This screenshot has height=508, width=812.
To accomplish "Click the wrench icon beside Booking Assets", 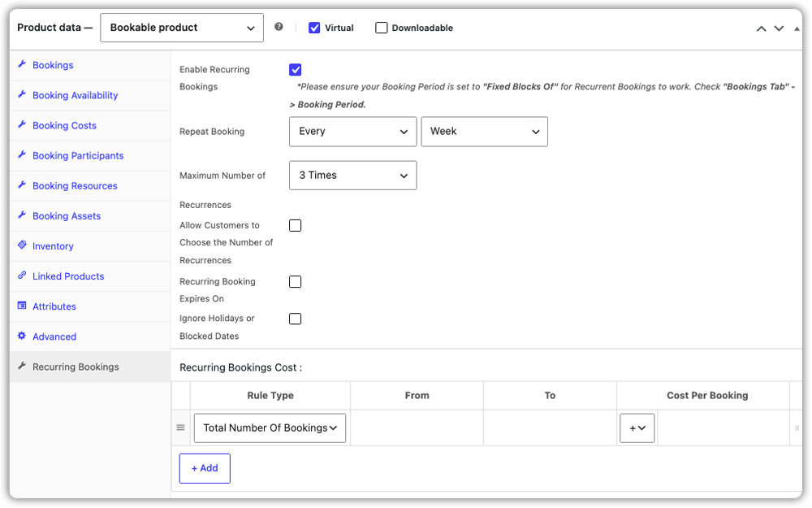I will (22, 215).
